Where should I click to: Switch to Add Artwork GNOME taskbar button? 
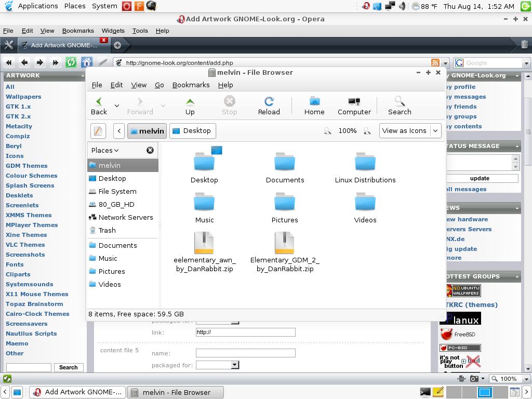[x=78, y=392]
